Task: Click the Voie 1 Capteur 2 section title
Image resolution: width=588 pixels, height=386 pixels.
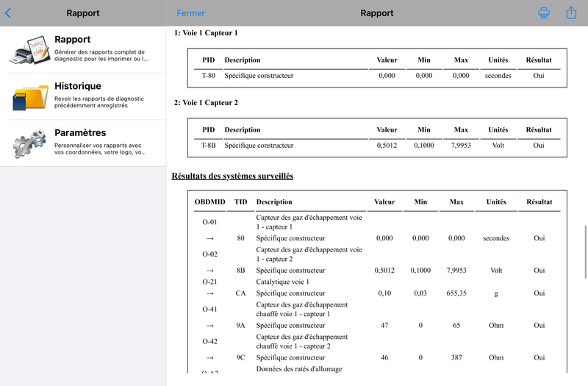Action: coord(206,102)
